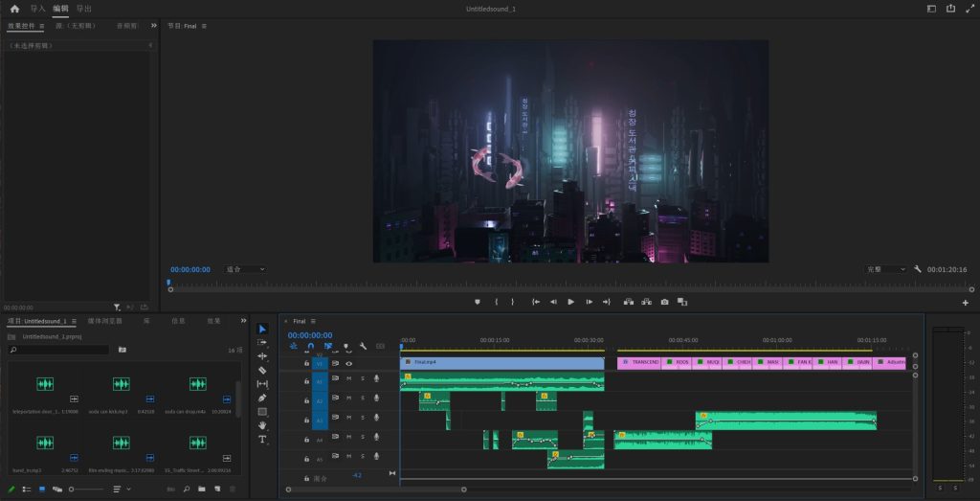Open the quick export share icon
Image resolution: width=980 pixels, height=501 pixels.
pos(950,9)
